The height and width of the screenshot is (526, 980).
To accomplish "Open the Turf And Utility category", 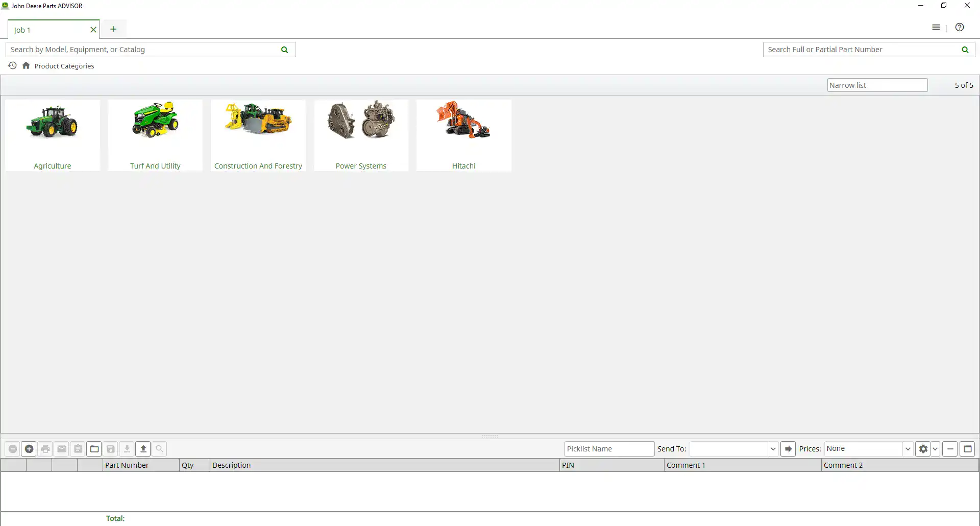I will click(155, 135).
